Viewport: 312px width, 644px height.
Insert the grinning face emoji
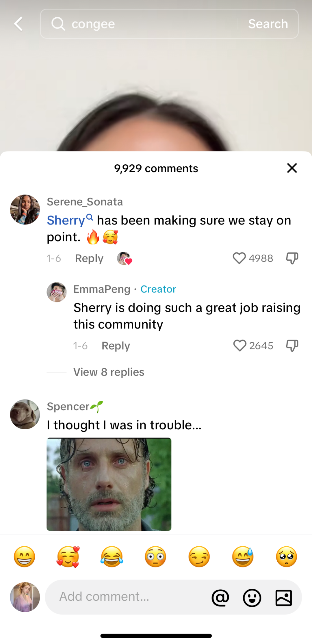point(25,557)
